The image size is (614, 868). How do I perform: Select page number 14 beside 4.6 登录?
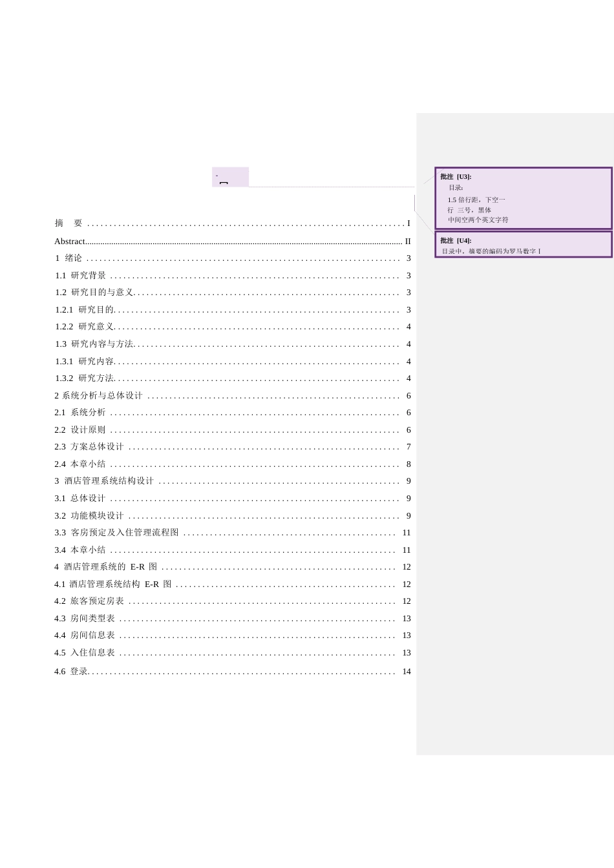[x=406, y=670]
